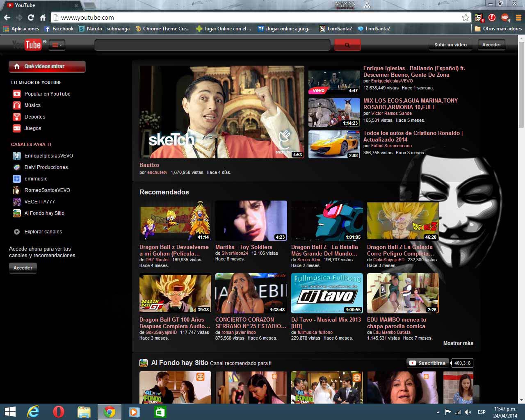Click Subir un video button
Viewport: 525px width, 420px height.
[x=450, y=45]
